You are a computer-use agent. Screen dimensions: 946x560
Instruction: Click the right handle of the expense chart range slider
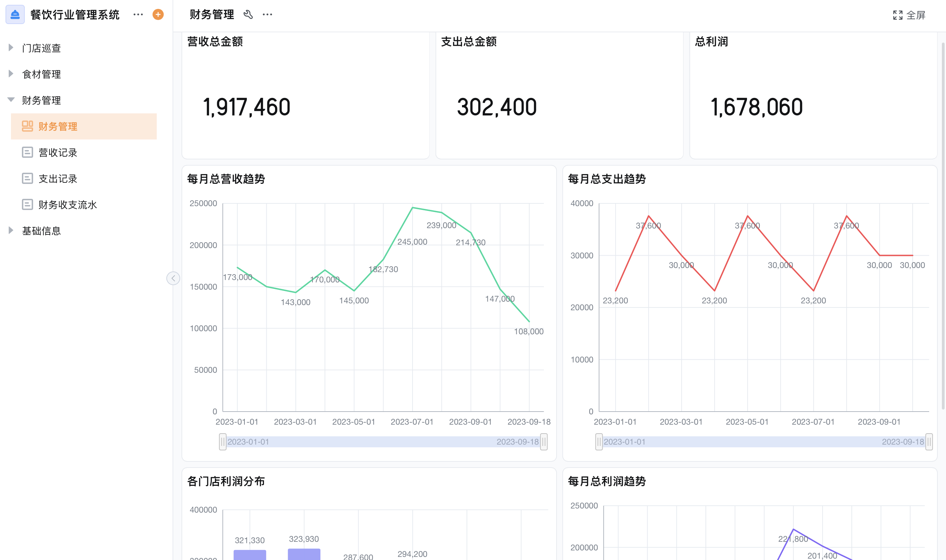click(929, 441)
